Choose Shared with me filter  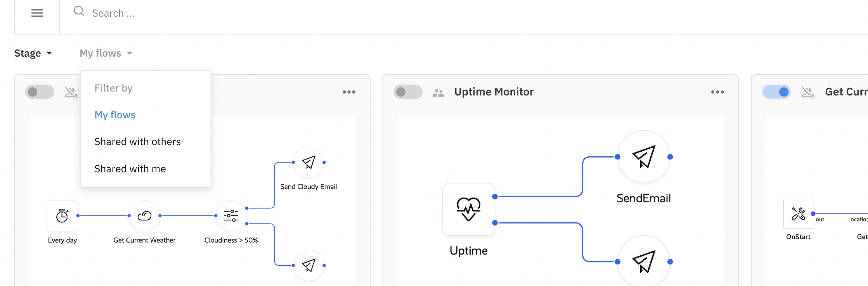click(x=130, y=169)
